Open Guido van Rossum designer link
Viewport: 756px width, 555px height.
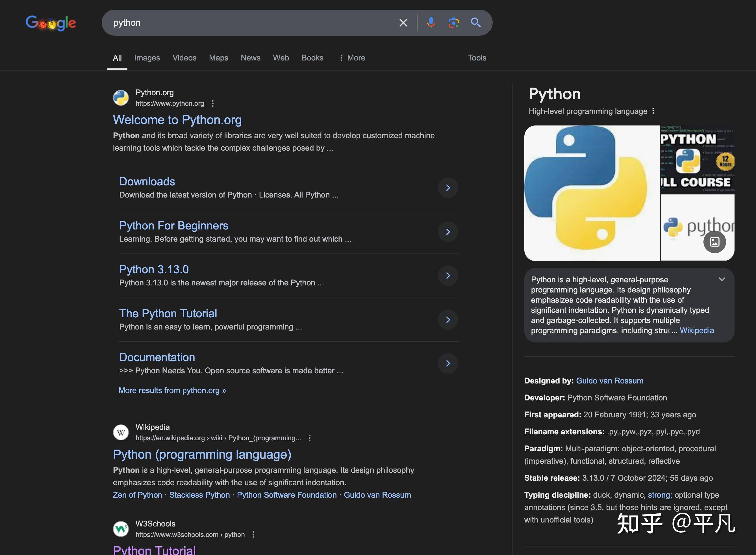pyautogui.click(x=610, y=381)
